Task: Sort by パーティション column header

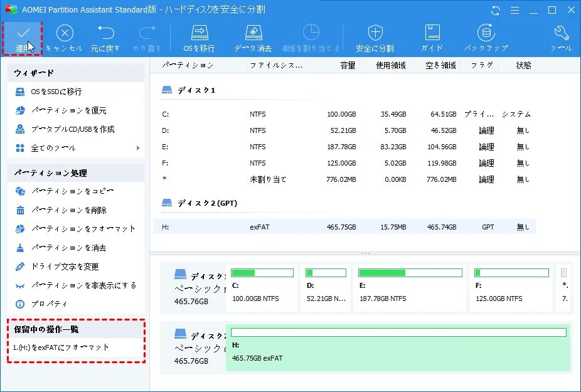Action: [x=188, y=66]
